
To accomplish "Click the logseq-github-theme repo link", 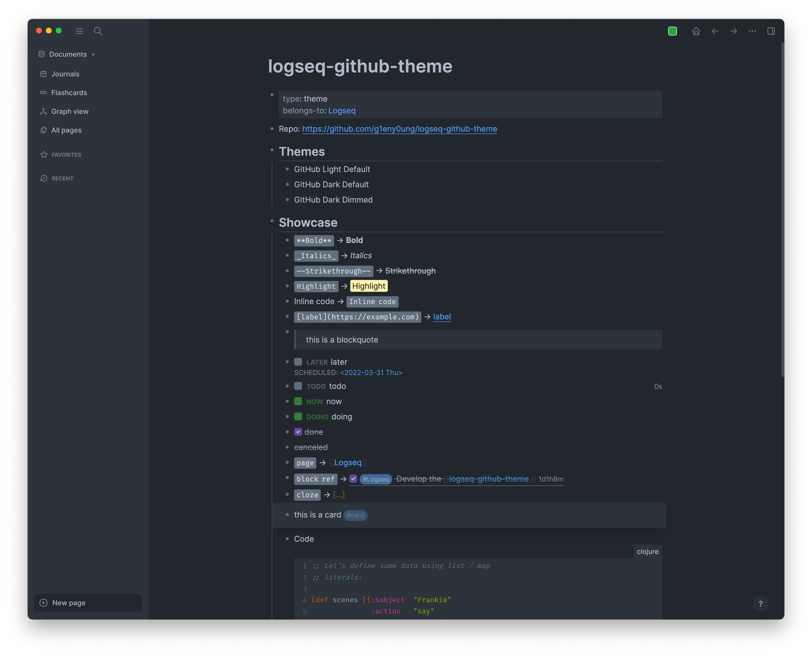I will pos(399,128).
